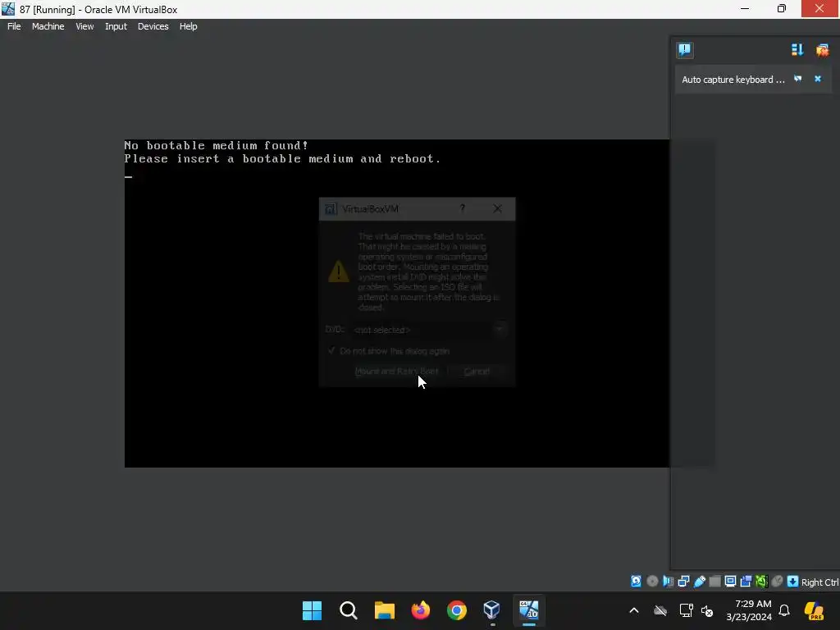Screen dimensions: 840x630
Task: Click the mouse integration status icon
Action: [777, 582]
